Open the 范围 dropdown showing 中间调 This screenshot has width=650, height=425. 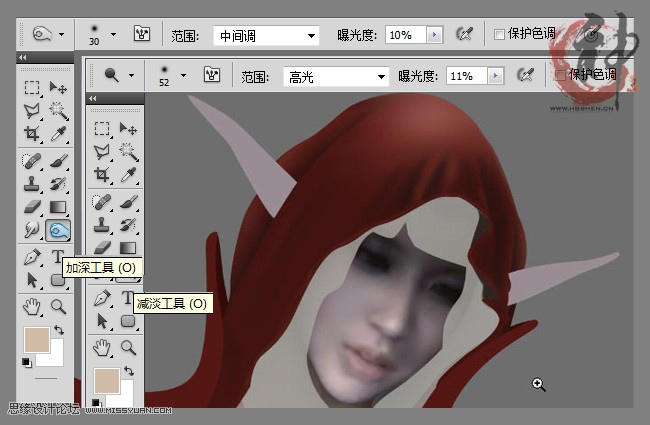(x=266, y=36)
